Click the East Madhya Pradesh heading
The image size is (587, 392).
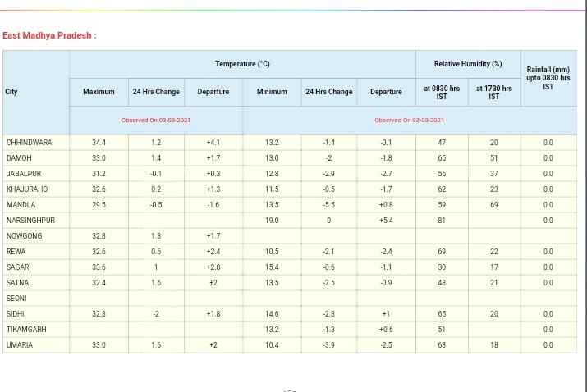[x=50, y=36]
